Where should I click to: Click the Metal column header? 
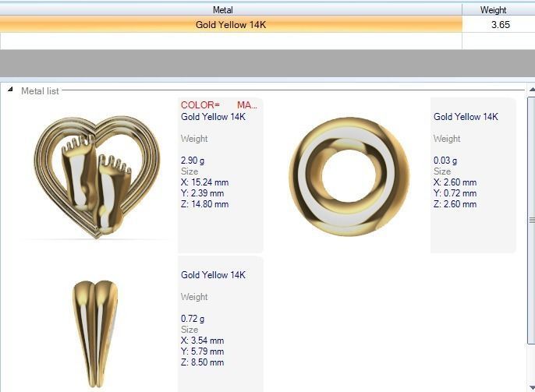tap(223, 10)
